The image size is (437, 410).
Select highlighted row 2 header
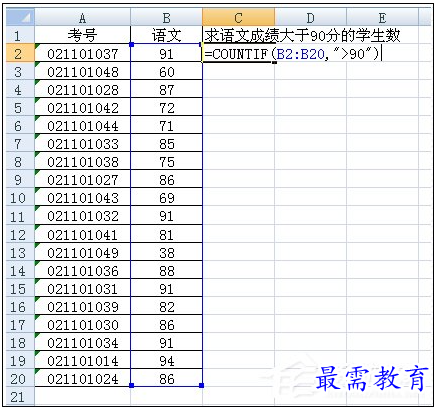[x=20, y=53]
